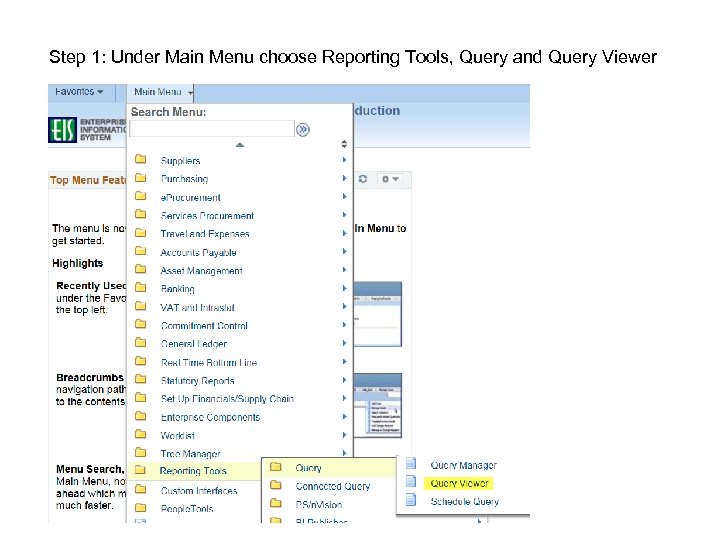Click the EIS Enterprise Information System logo
720x540 pixels.
(87, 130)
